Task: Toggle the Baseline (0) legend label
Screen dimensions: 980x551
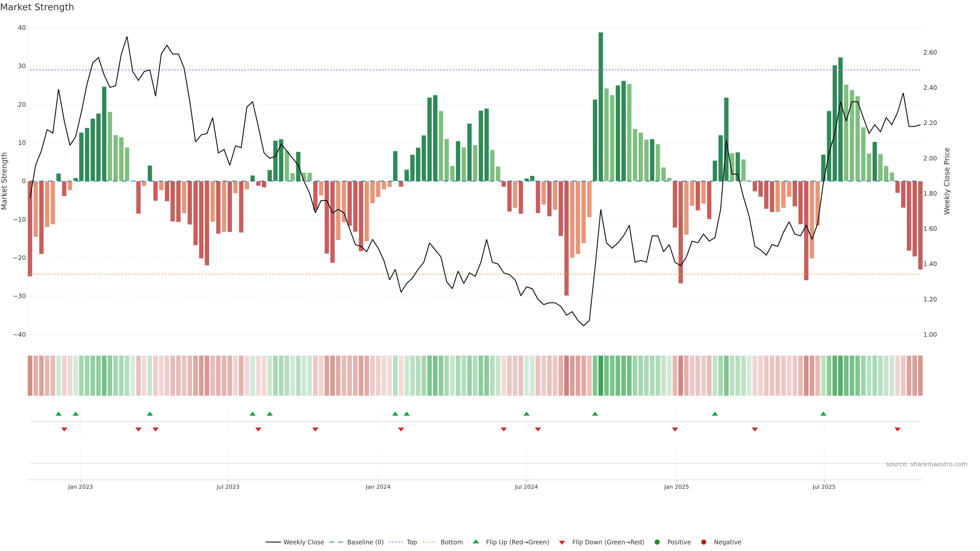Action: point(365,542)
